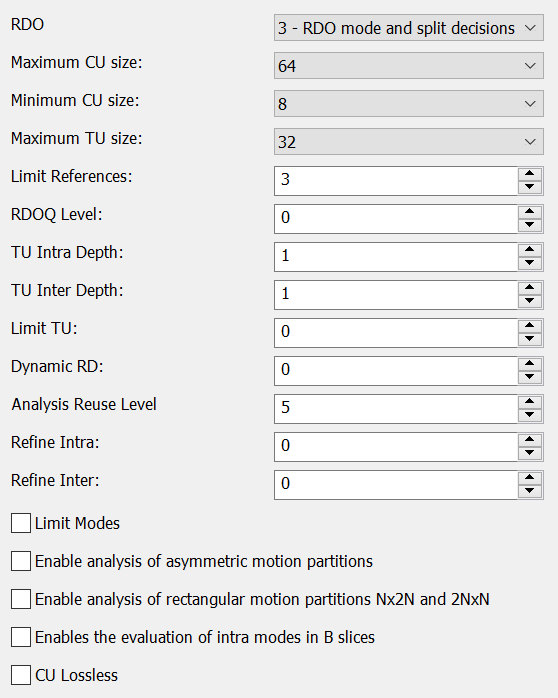558x698 pixels.
Task: Increase Limit TU value
Action: point(530,326)
